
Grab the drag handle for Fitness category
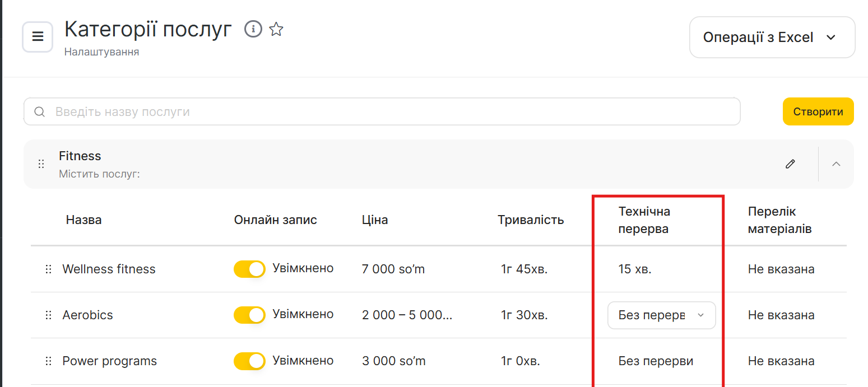pyautogui.click(x=41, y=164)
